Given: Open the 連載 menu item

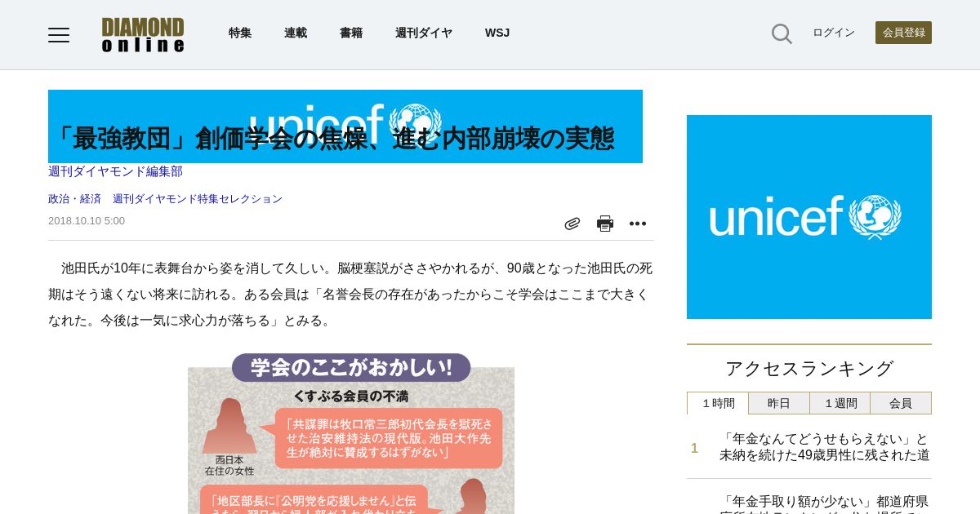Looking at the screenshot, I should (296, 33).
